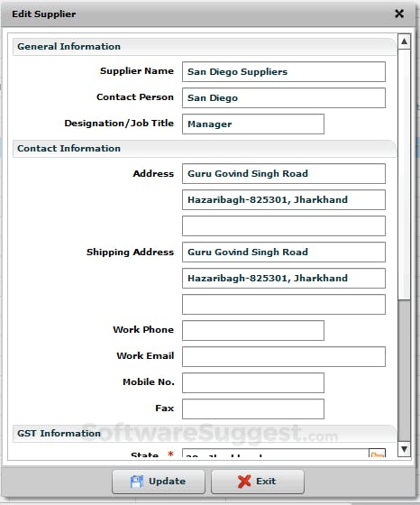This screenshot has width=420, height=505.
Task: Click Shipping Address first line field
Action: pyautogui.click(x=284, y=252)
